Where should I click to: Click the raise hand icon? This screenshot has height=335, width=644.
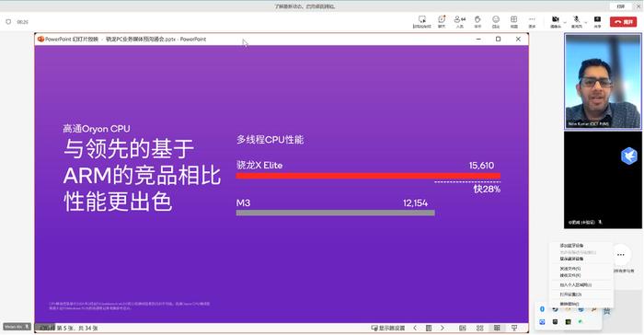[477, 21]
